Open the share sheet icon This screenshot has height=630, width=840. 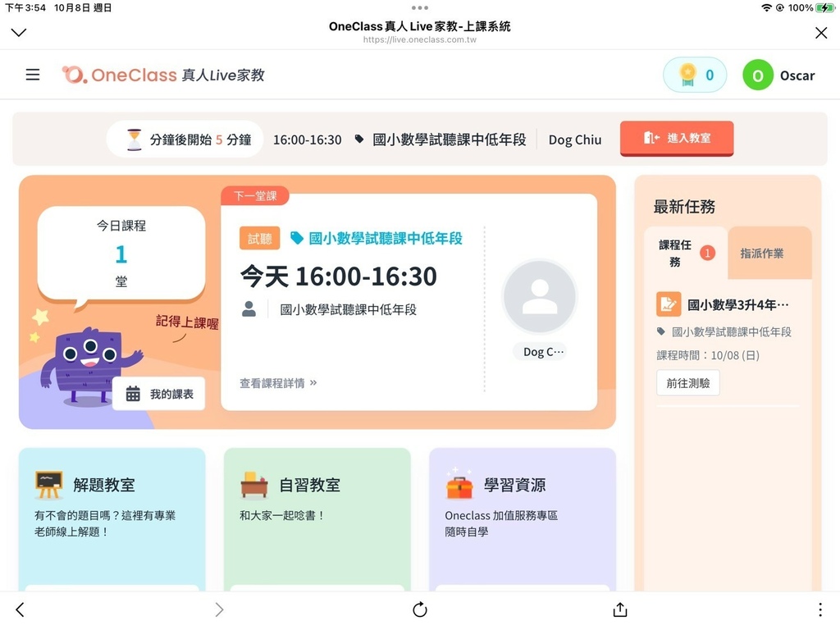click(x=620, y=609)
